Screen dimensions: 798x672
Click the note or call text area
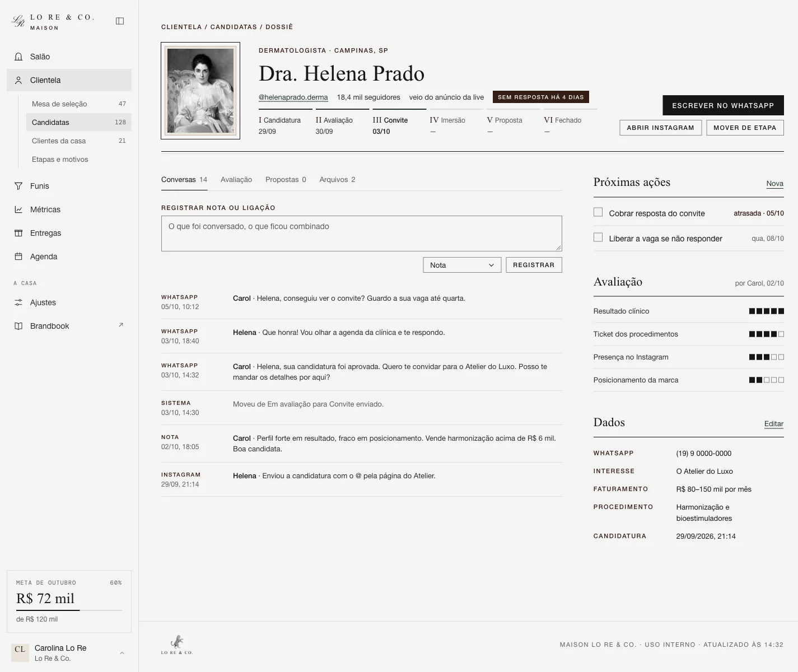tap(362, 234)
